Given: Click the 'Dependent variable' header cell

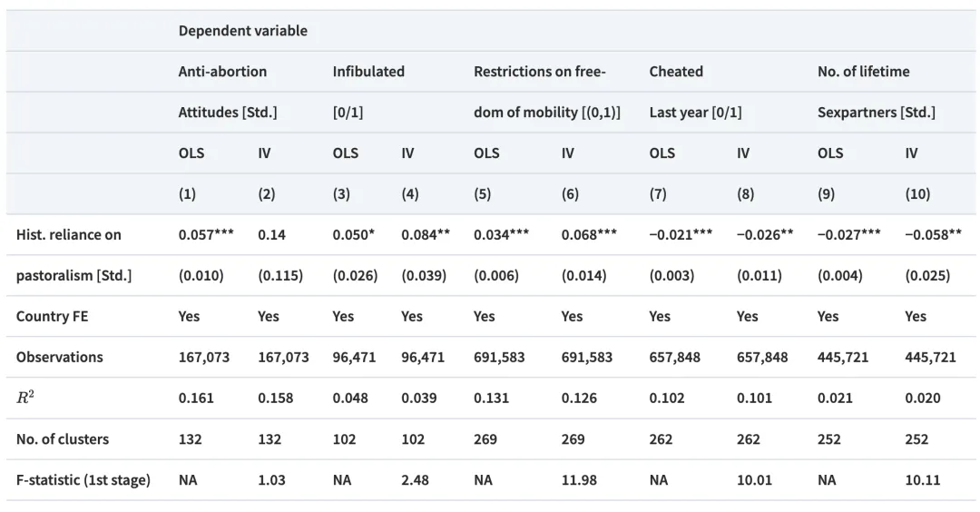Looking at the screenshot, I should [x=242, y=31].
